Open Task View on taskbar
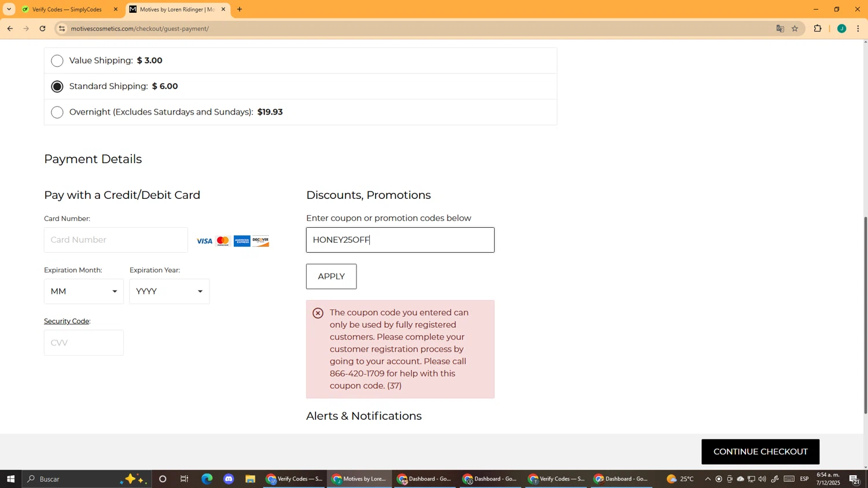868x488 pixels. tap(185, 479)
